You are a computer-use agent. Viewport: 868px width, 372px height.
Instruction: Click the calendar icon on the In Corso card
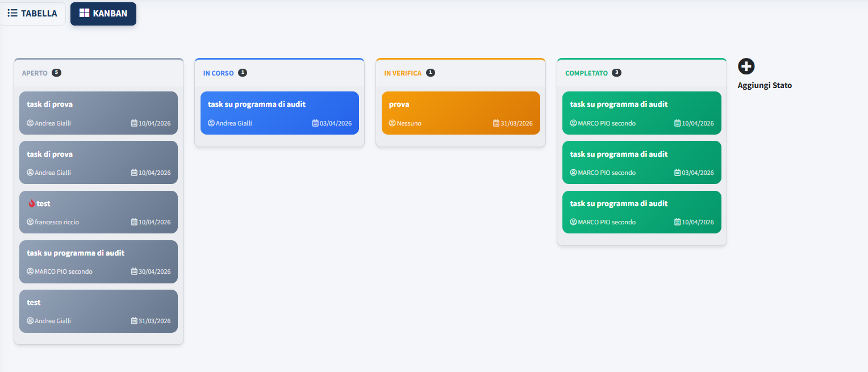pos(315,123)
